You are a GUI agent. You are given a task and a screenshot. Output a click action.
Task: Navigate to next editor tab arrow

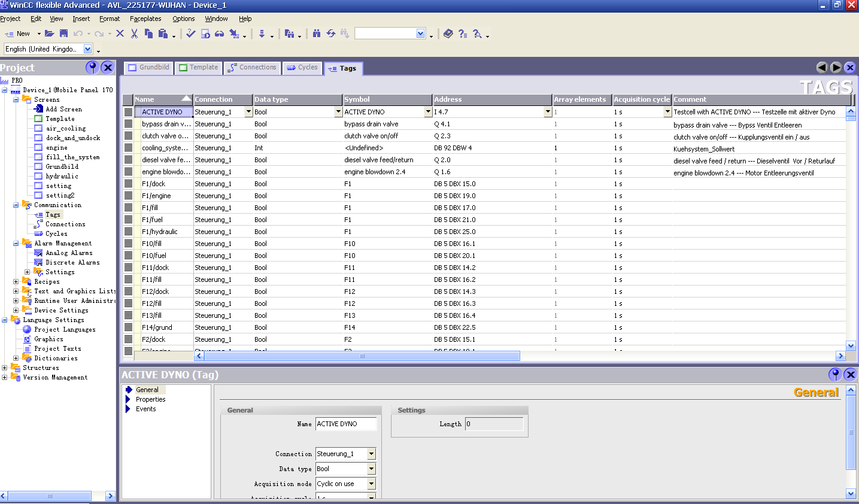point(836,68)
